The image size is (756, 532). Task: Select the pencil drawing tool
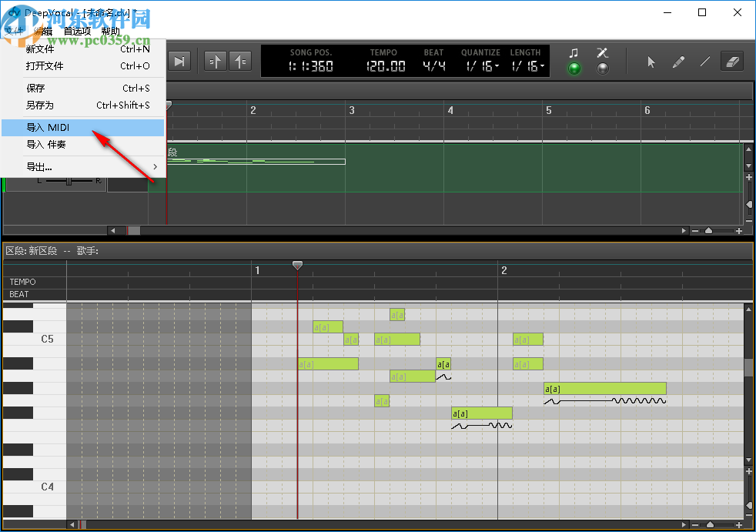pos(678,62)
